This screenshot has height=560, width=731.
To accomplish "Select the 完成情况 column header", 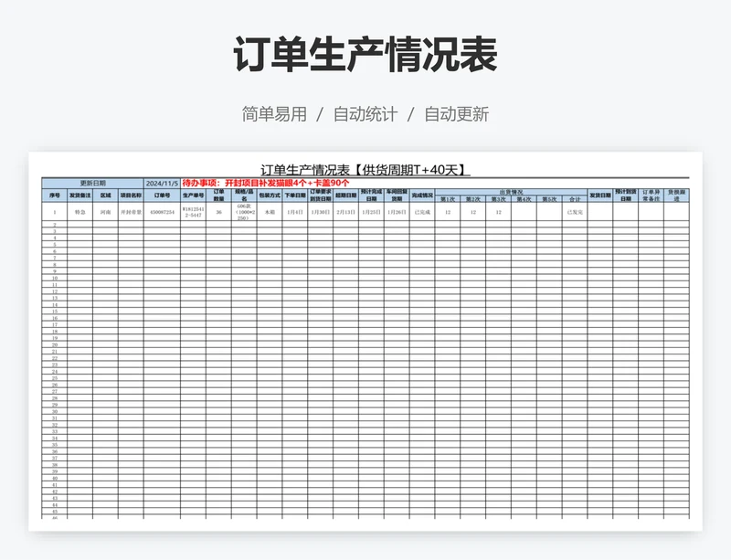I will coord(422,195).
